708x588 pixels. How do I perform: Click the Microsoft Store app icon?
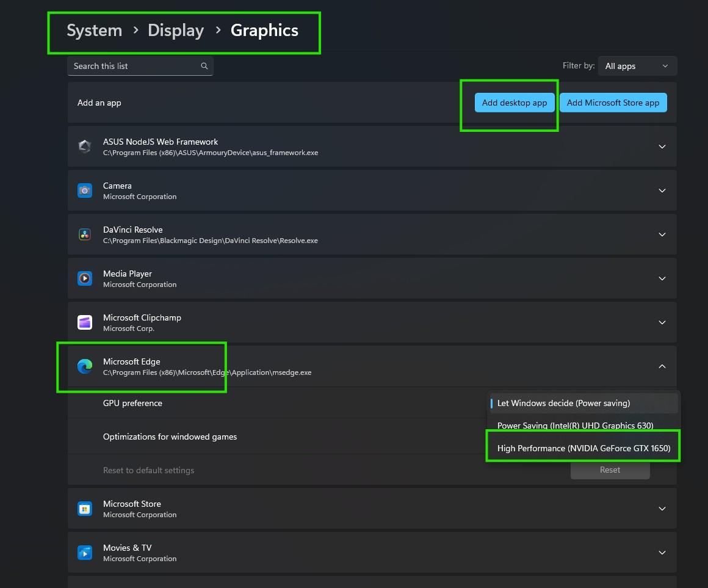coord(85,509)
